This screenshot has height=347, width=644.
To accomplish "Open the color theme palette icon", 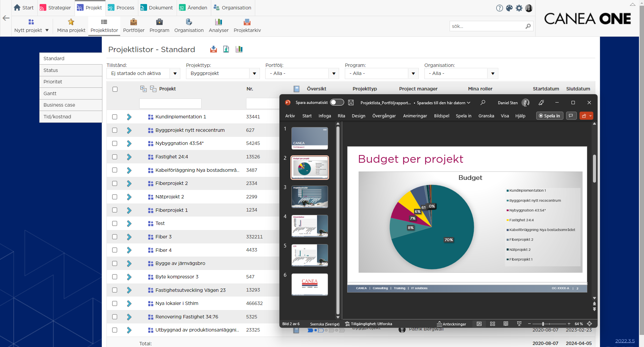I will point(509,8).
